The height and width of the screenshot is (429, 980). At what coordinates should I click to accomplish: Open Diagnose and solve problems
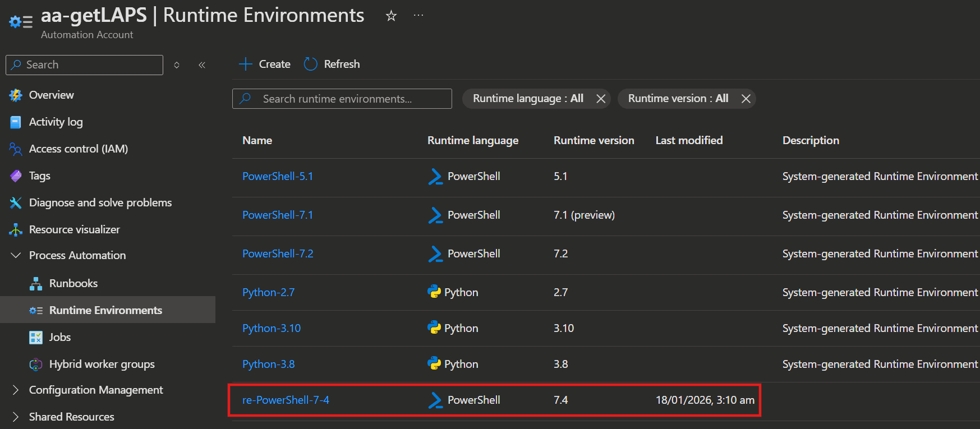pos(100,202)
